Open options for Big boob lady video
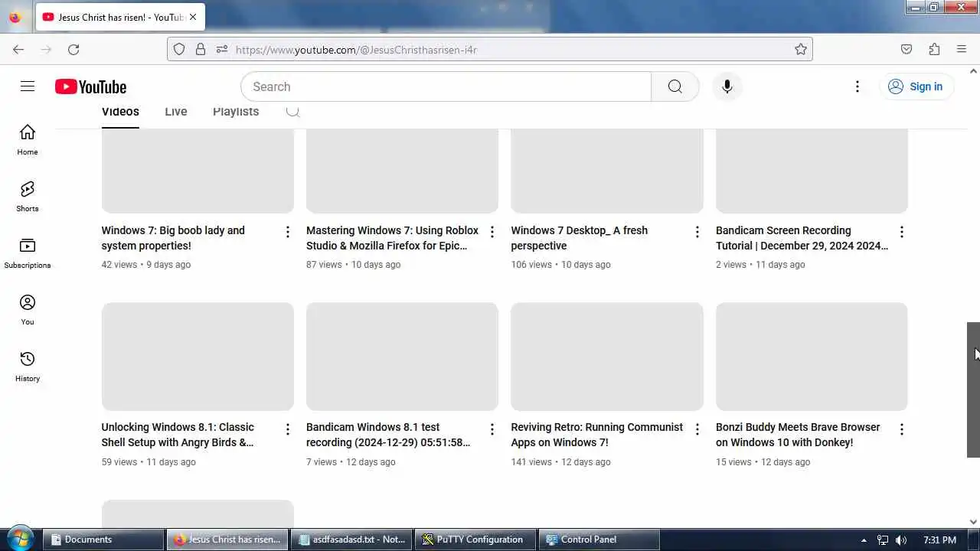This screenshot has height=551, width=980. pos(288,232)
